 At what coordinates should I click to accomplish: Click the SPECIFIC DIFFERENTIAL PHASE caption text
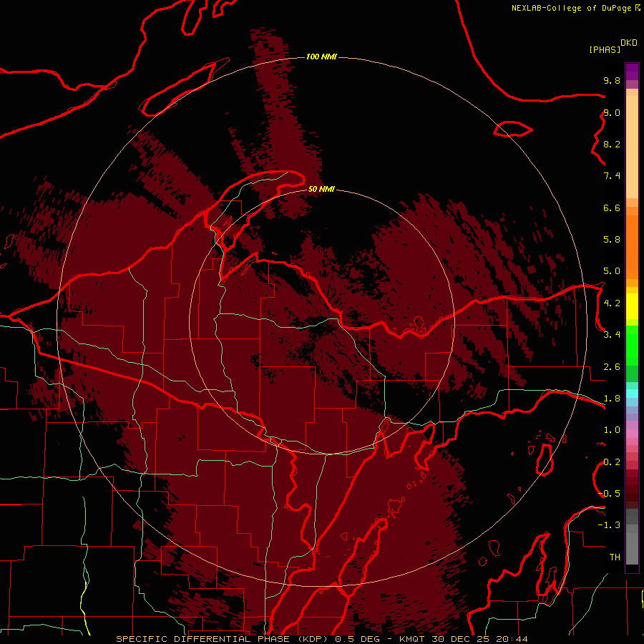(x=205, y=639)
